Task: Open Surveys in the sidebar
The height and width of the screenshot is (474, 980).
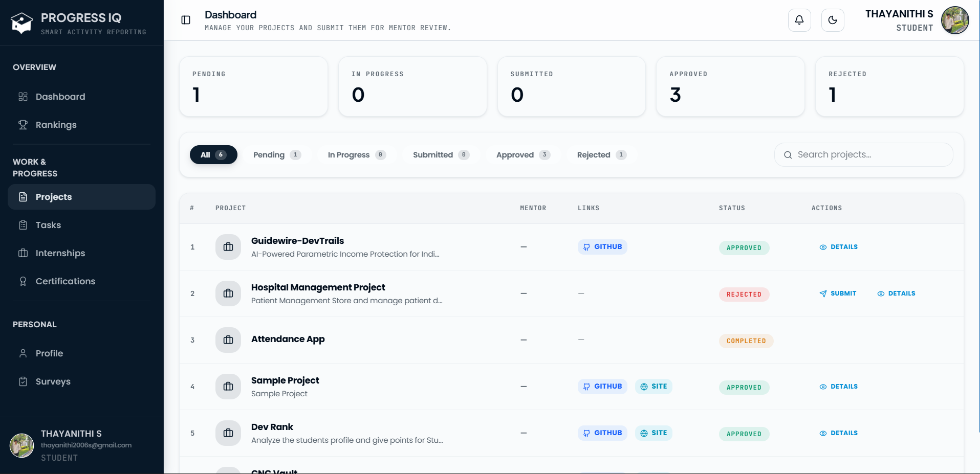Action: coord(82,381)
